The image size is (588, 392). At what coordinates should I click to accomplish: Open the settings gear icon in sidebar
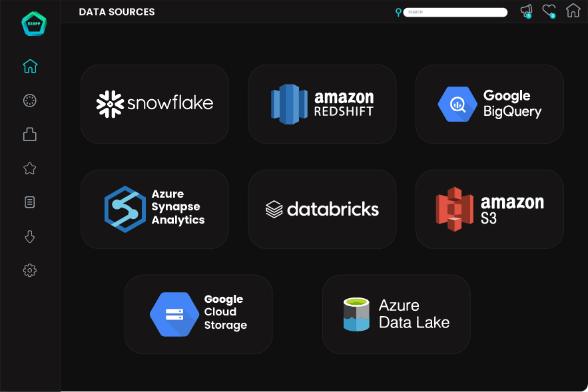pos(30,270)
